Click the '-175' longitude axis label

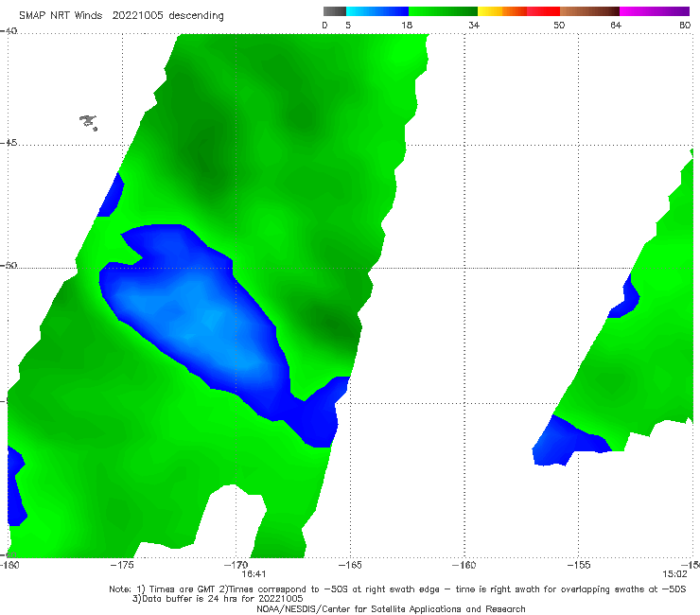click(122, 565)
